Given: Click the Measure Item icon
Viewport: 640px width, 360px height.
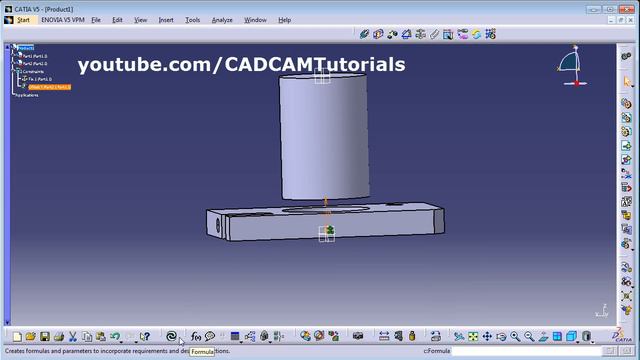Looking at the screenshot, I should click(398, 336).
